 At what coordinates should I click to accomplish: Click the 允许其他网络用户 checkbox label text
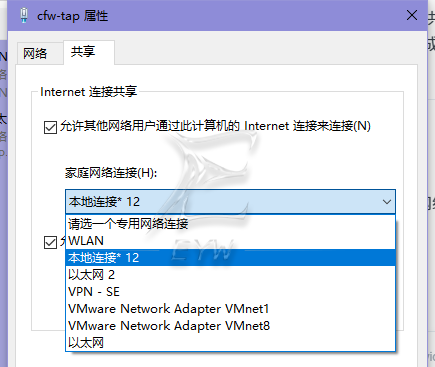coord(215,126)
